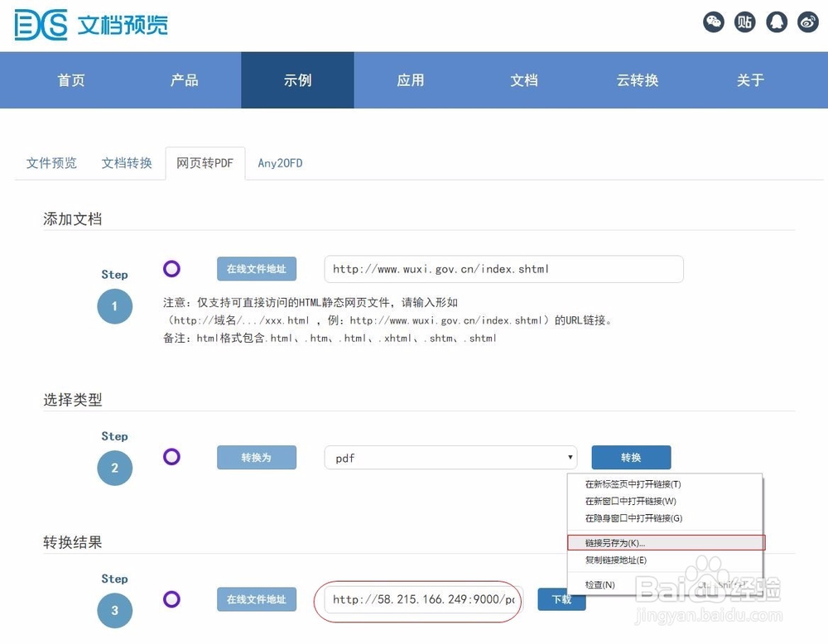Click the Step 3 circle badge
This screenshot has height=644, width=828.
click(114, 610)
